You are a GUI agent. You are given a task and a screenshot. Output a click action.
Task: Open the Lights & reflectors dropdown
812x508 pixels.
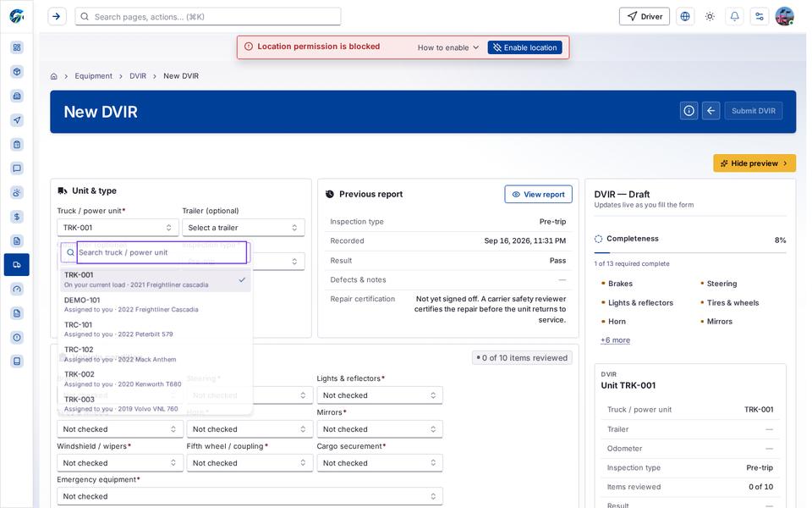coord(379,395)
